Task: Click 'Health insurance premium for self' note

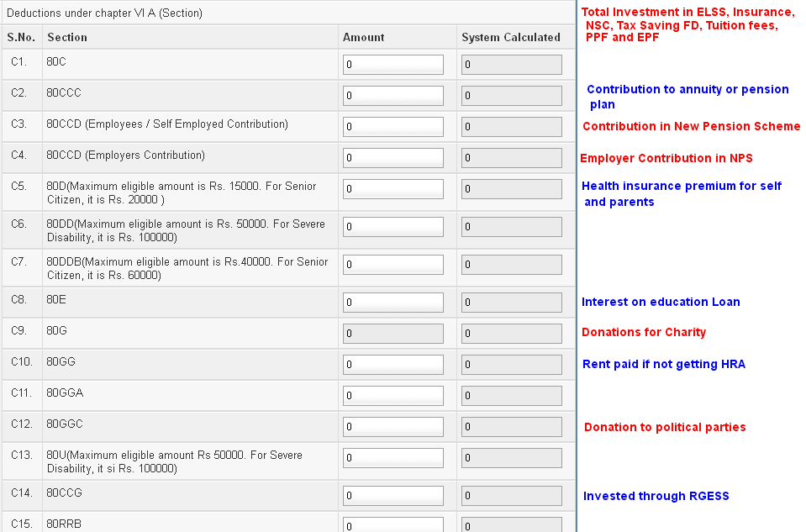Action: coord(682,194)
